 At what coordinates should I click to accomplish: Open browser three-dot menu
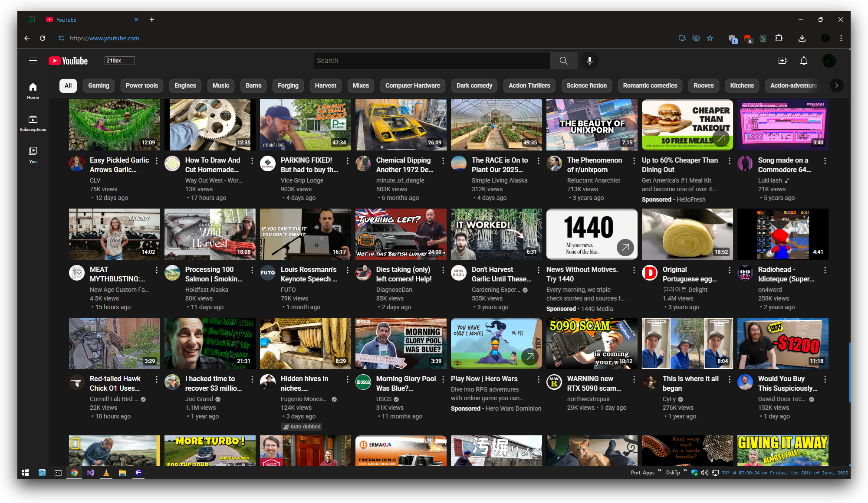click(x=841, y=38)
